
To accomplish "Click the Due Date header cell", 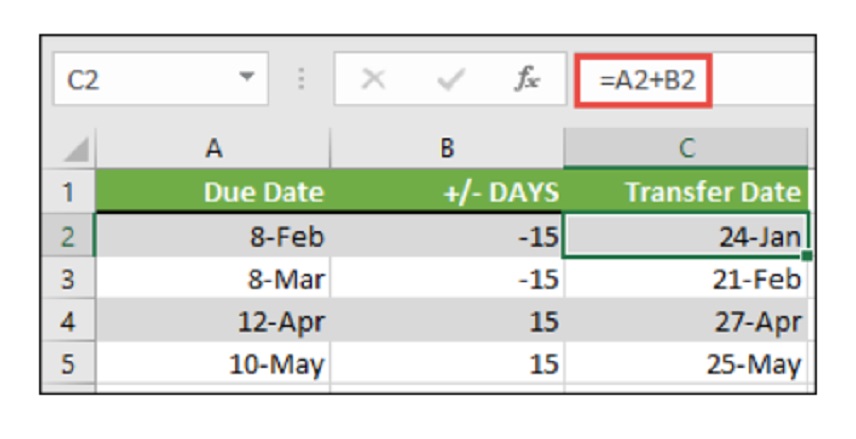I will pos(213,192).
